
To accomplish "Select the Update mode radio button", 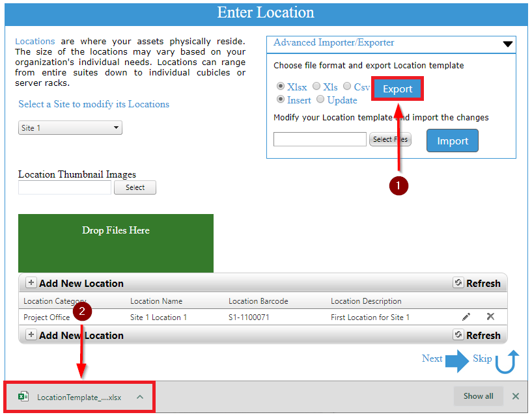I will point(320,100).
